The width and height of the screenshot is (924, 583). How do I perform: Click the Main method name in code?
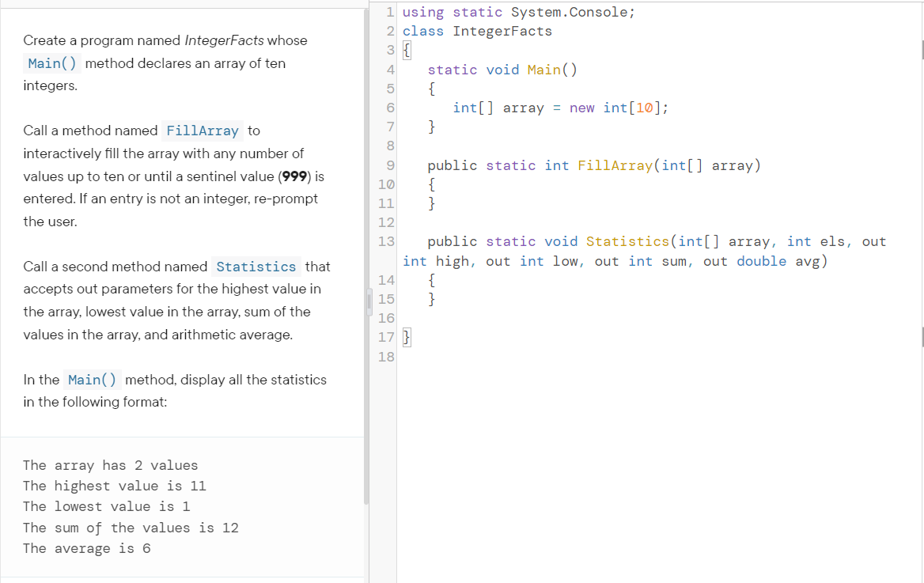click(543, 70)
